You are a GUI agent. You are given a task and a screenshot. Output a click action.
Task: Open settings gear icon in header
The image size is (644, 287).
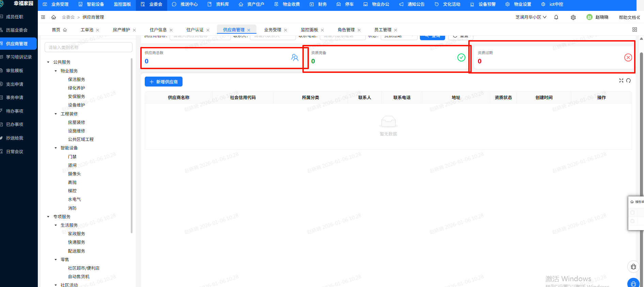[573, 17]
